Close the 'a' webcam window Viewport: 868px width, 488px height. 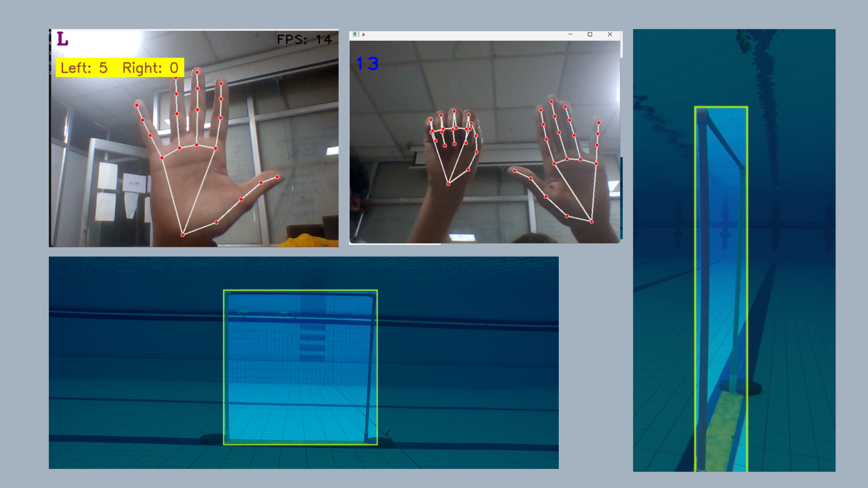pyautogui.click(x=610, y=34)
